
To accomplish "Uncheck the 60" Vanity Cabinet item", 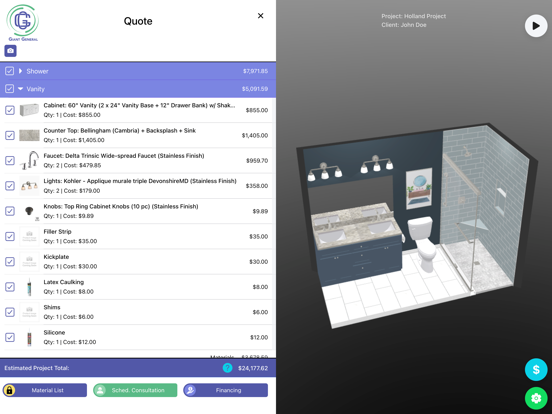I will point(10,110).
